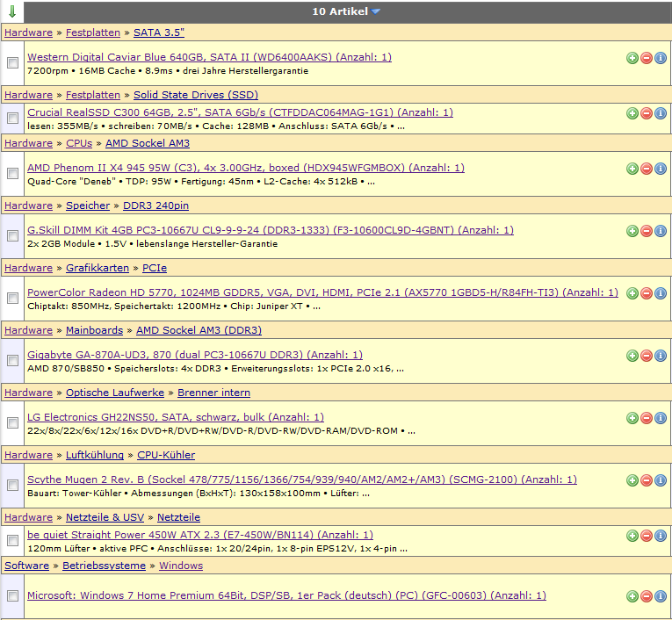Check Gigabyte GA-870A-UD3 checkbox
Screen dimensions: 672x620
[13, 360]
